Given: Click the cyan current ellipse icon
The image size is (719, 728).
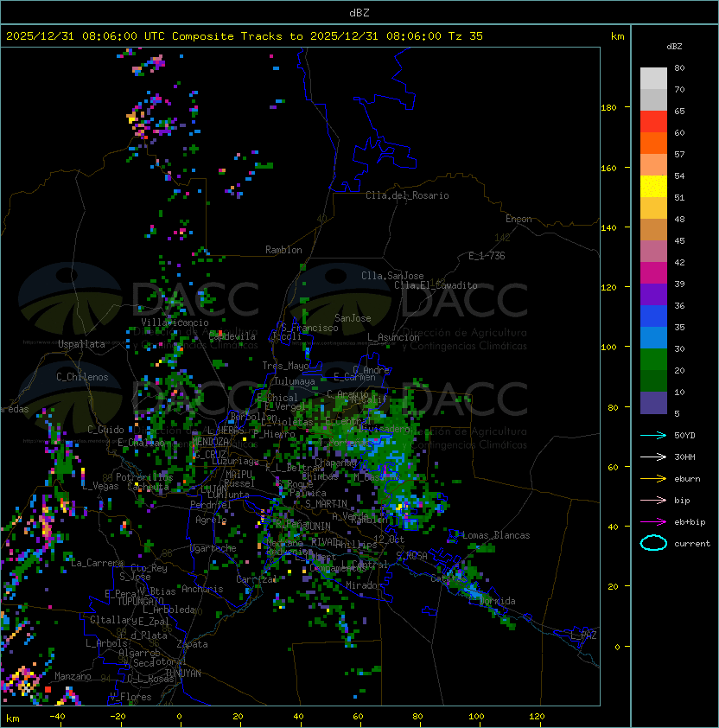Looking at the screenshot, I should pyautogui.click(x=653, y=543).
